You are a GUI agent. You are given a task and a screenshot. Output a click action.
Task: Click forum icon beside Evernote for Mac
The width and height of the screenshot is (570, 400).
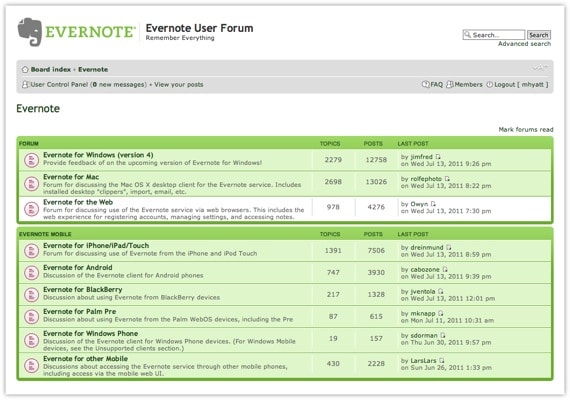point(32,184)
